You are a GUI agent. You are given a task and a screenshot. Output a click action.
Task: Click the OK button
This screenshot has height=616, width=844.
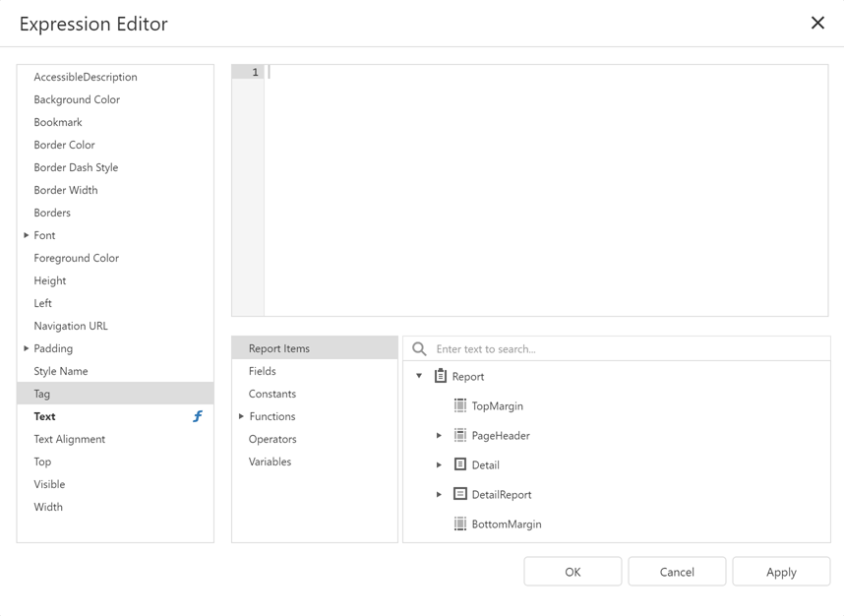click(x=572, y=571)
